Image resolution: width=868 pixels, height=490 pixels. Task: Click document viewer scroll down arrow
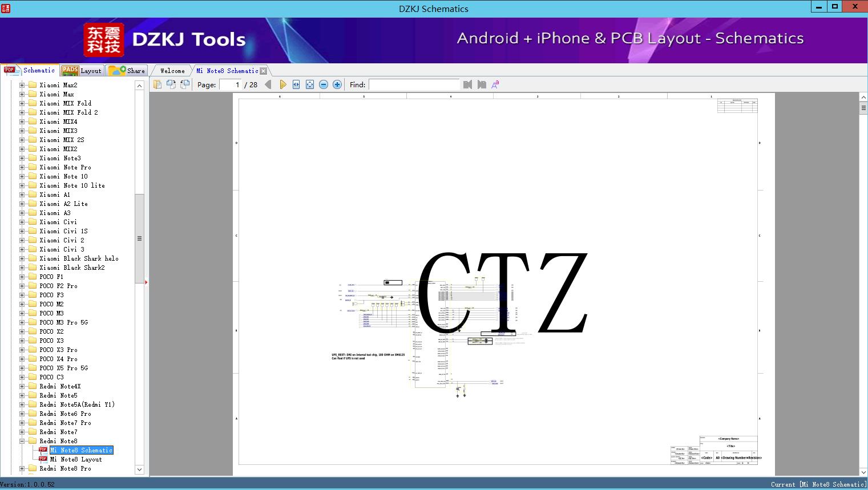(x=863, y=472)
